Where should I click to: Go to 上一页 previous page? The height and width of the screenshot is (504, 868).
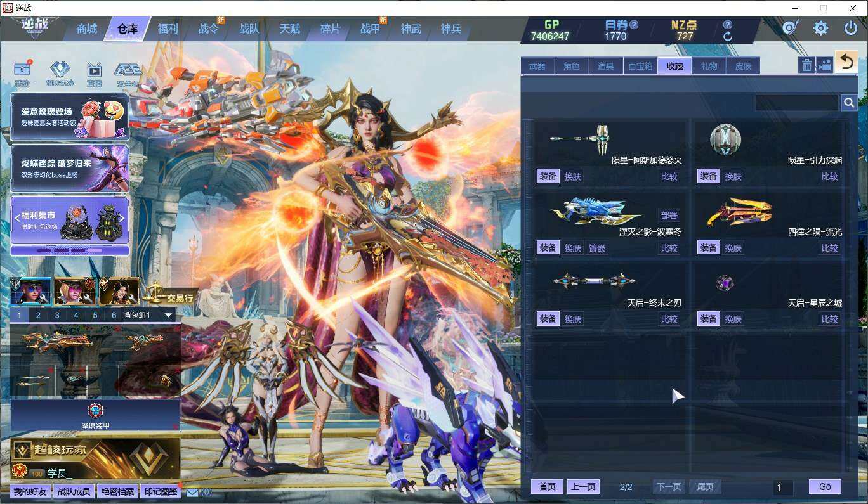(583, 487)
